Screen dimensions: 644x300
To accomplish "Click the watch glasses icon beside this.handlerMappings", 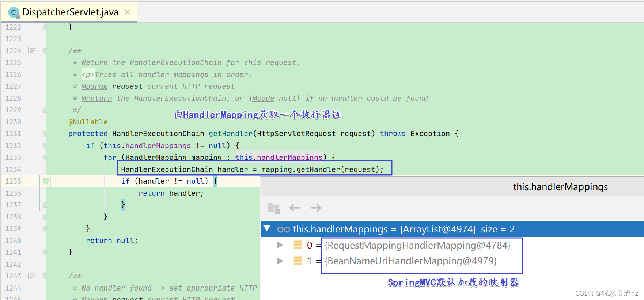I will pyautogui.click(x=284, y=230).
